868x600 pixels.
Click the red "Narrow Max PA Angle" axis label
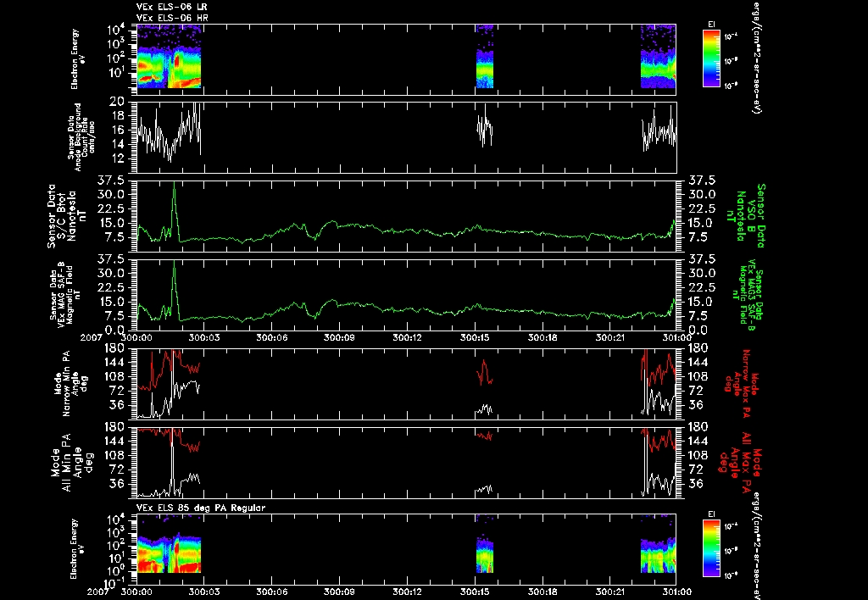click(742, 383)
